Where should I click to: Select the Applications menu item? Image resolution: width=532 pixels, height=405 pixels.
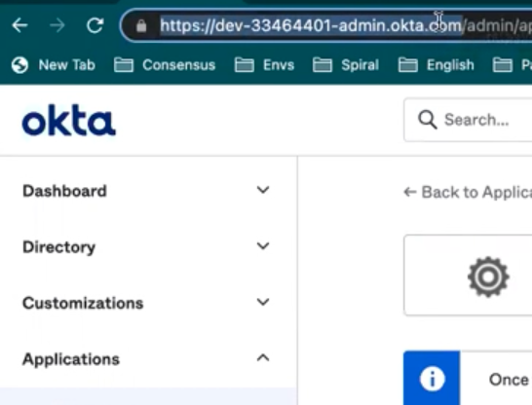click(x=71, y=359)
